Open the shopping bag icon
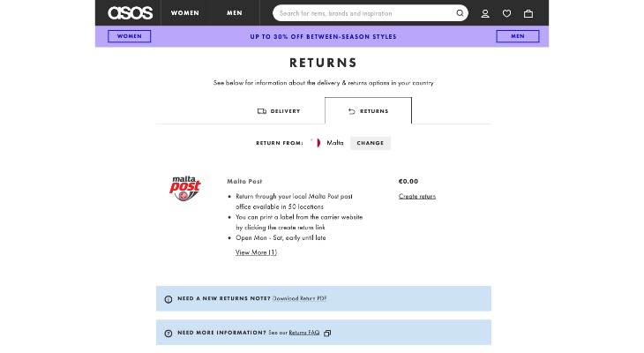644x353 pixels. 528,13
